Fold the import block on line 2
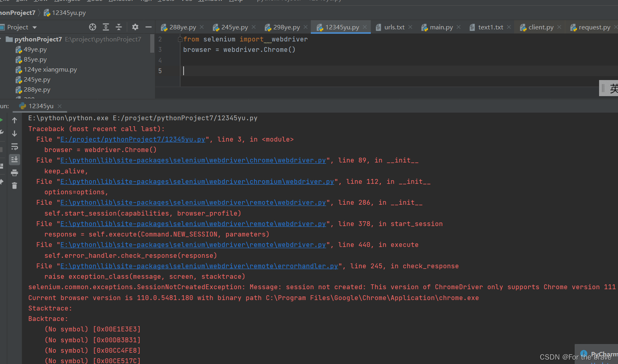This screenshot has height=364, width=618. [x=180, y=39]
